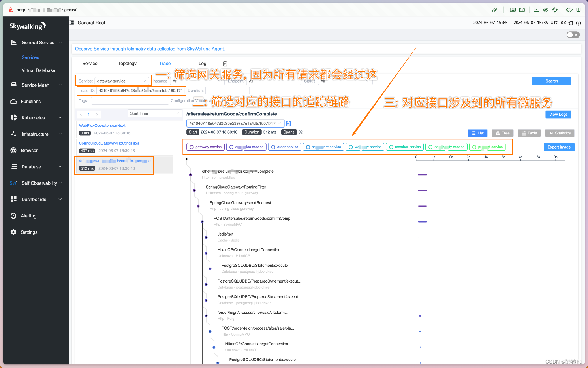Viewport: 588px width, 368px height.
Task: Toggle member-service filter chip
Action: [405, 147]
